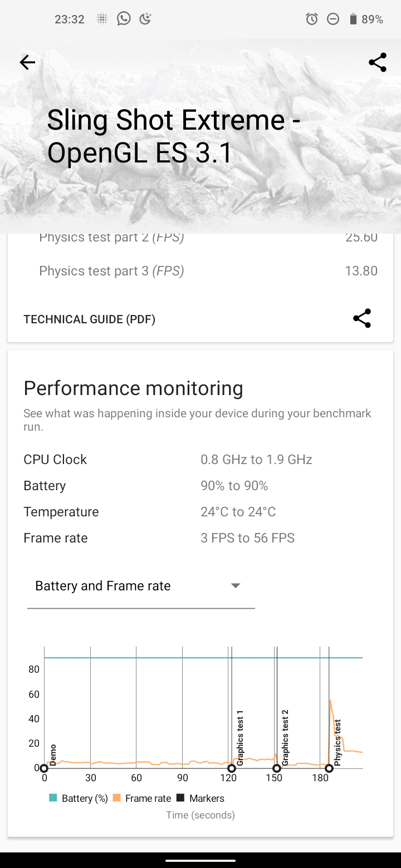Select Graphics test 1 chart marker
Image resolution: width=401 pixels, height=868 pixels.
coord(232,768)
